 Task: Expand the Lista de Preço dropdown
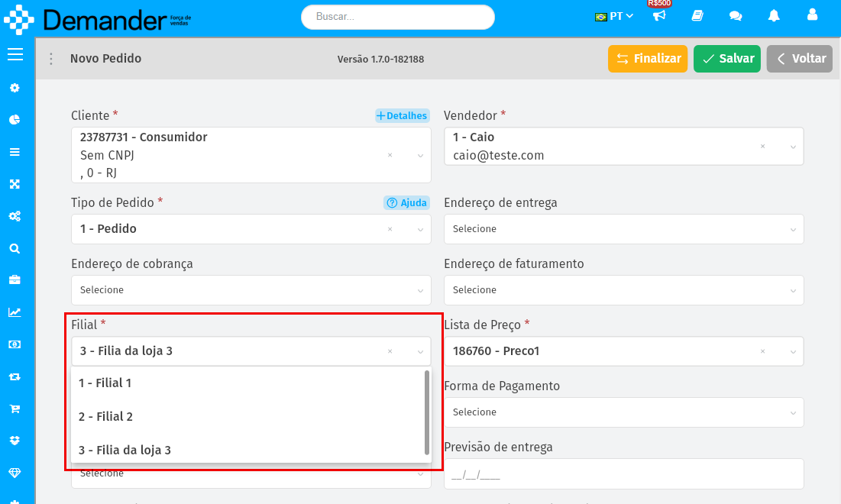point(793,352)
